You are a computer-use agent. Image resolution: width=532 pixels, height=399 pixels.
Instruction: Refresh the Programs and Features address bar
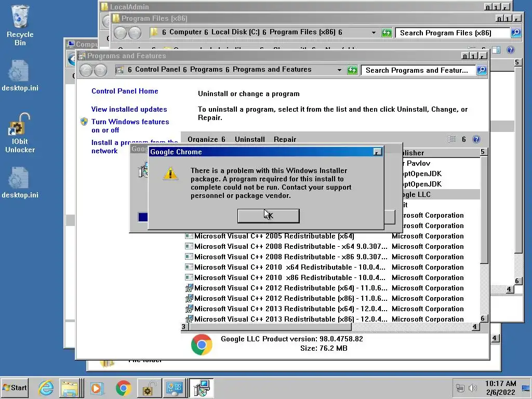352,70
